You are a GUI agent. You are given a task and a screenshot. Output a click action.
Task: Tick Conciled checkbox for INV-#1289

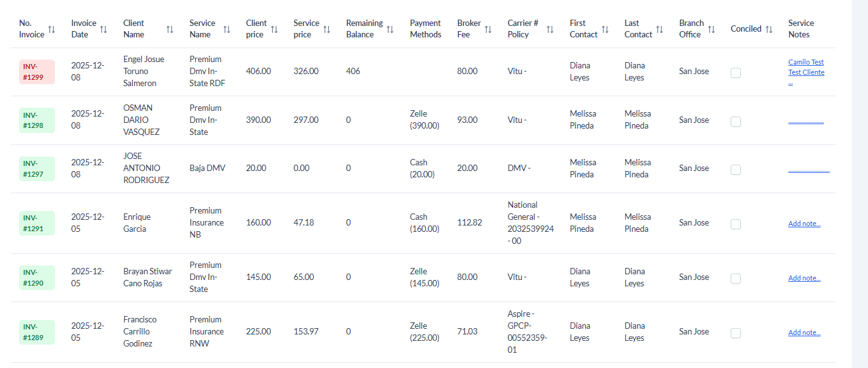[x=736, y=333]
